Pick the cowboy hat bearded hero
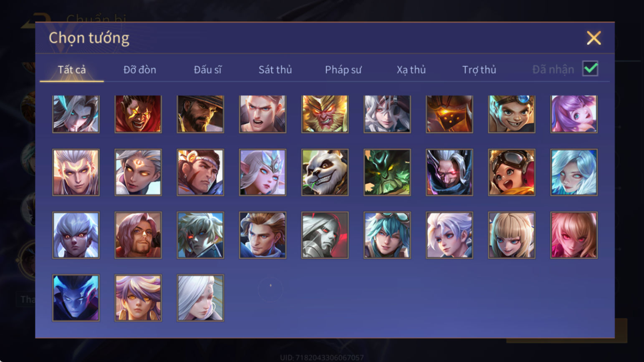This screenshot has width=644, height=362. (200, 114)
